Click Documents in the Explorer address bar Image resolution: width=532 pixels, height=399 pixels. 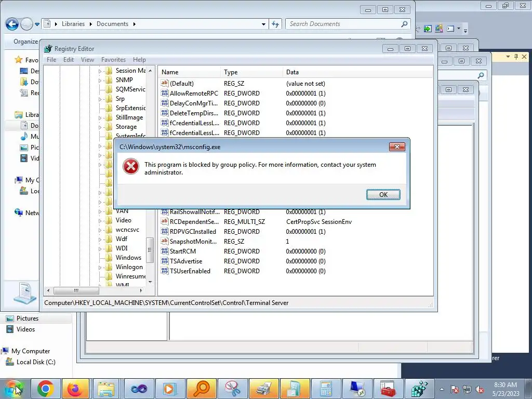pyautogui.click(x=112, y=24)
